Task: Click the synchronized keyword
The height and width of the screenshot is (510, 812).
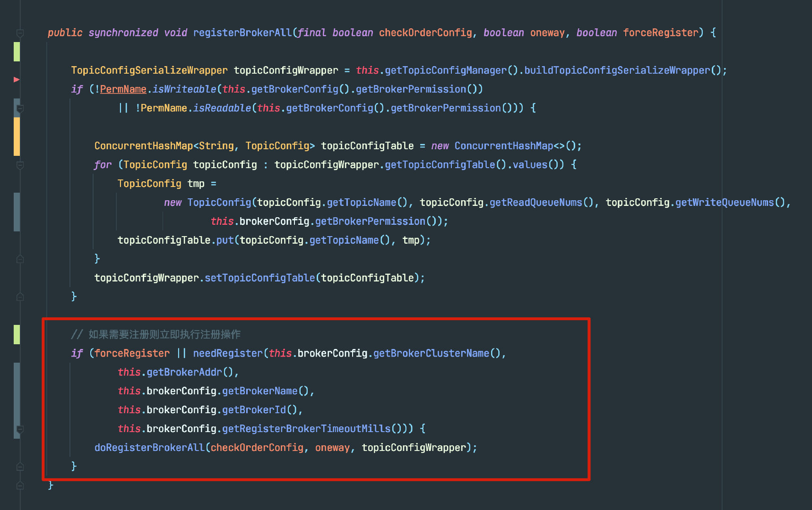Action: pos(123,33)
